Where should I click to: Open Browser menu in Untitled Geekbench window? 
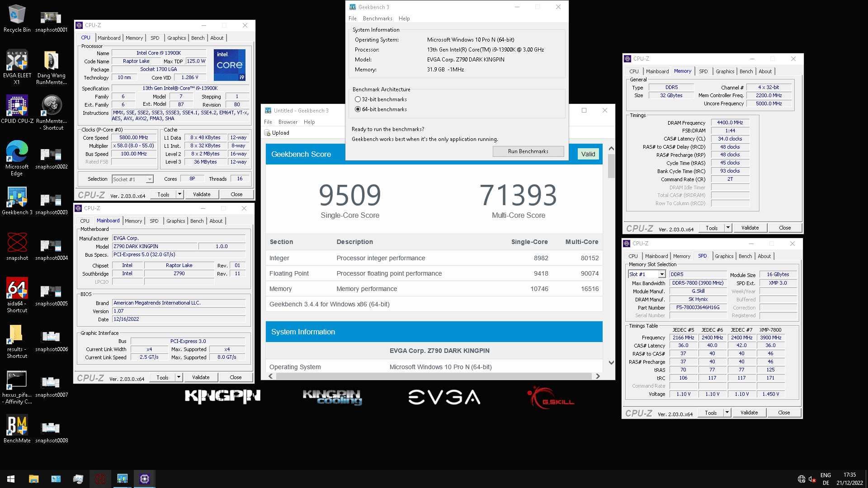[x=288, y=122]
